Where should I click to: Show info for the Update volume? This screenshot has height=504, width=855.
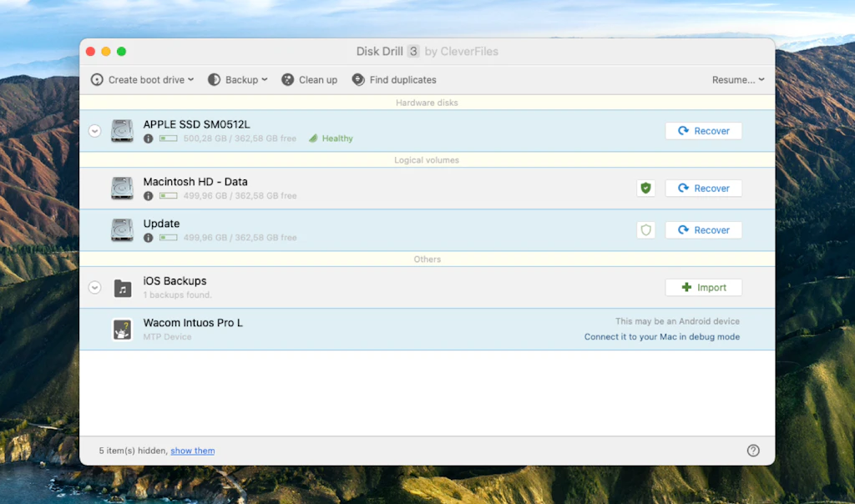(x=148, y=238)
